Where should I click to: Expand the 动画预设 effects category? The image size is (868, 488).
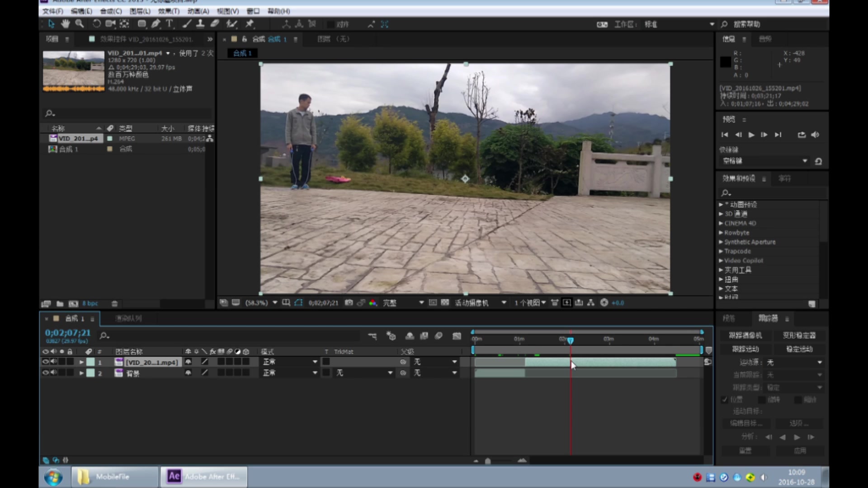point(721,204)
